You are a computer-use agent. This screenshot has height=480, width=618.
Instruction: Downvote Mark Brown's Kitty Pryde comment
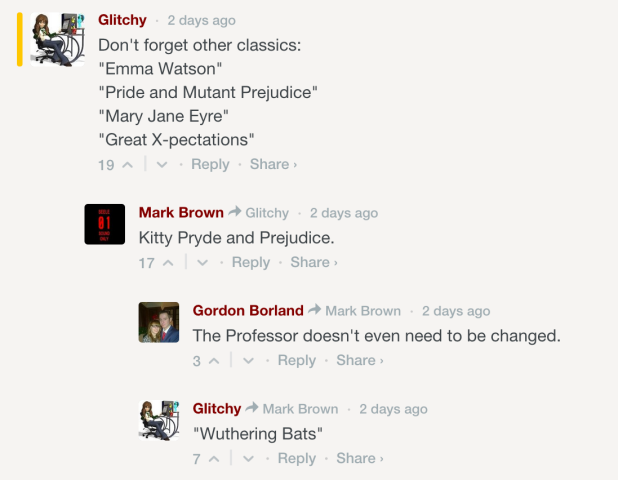pos(202,263)
